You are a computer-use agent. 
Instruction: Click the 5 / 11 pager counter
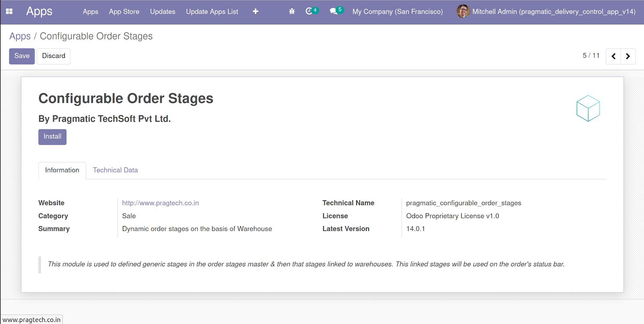[x=591, y=56]
